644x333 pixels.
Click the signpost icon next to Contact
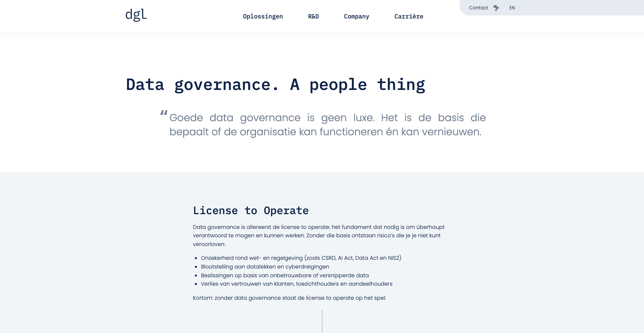click(x=496, y=7)
